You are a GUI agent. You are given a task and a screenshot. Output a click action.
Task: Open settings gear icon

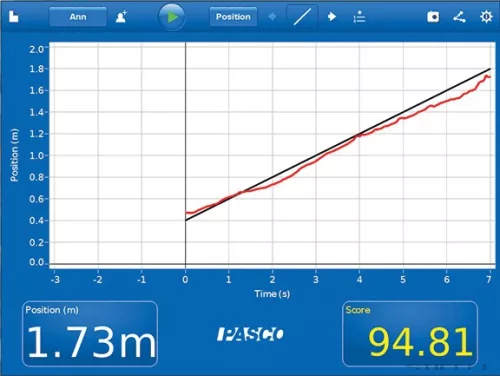486,17
